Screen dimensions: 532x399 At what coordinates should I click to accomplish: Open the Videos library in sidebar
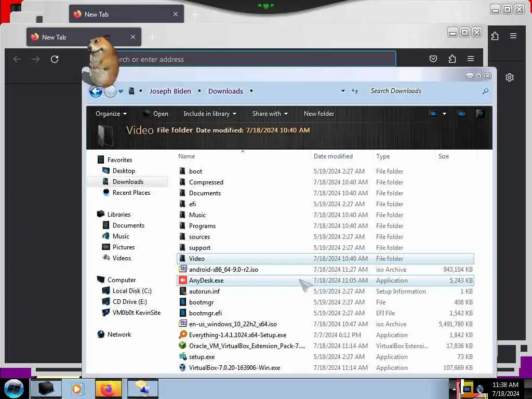point(122,258)
